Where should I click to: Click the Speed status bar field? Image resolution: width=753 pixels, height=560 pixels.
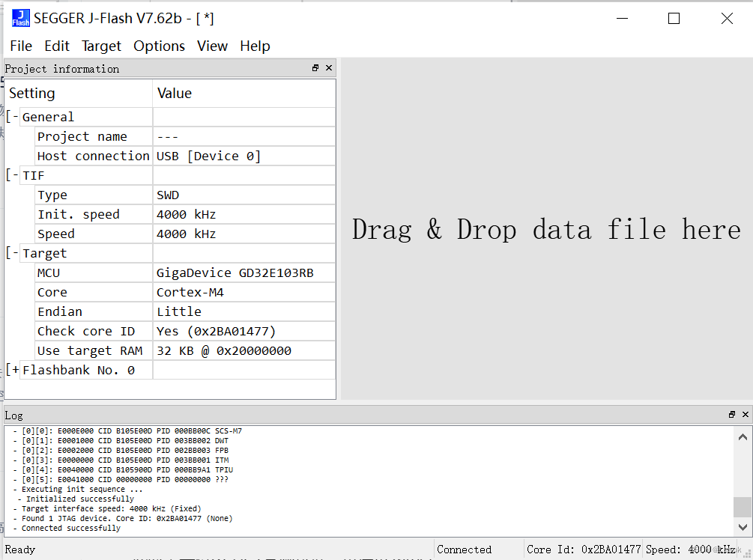689,550
